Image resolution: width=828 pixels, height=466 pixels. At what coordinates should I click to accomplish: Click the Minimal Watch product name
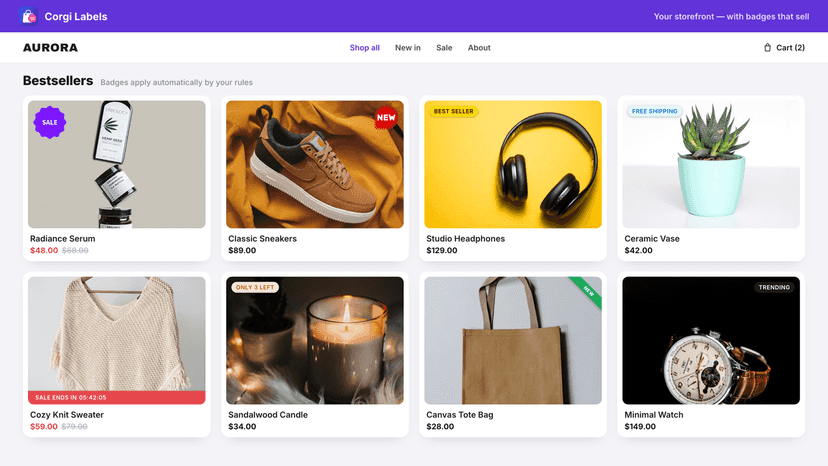pyautogui.click(x=654, y=415)
